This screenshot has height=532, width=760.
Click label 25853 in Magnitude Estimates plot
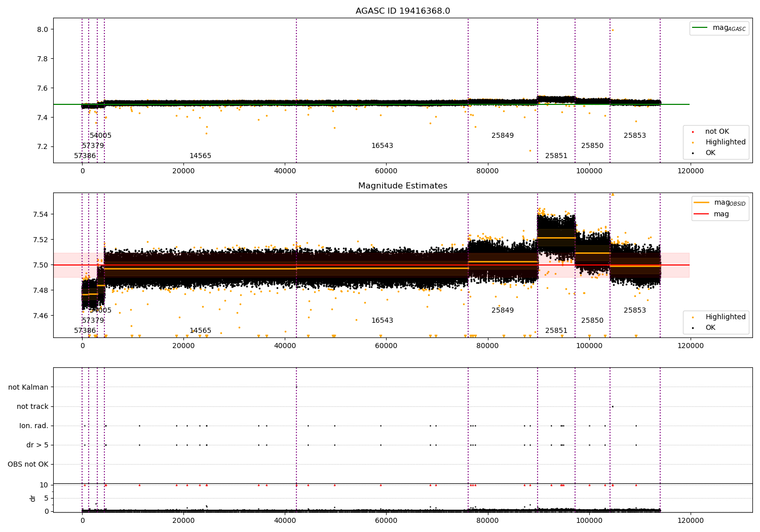pyautogui.click(x=635, y=311)
